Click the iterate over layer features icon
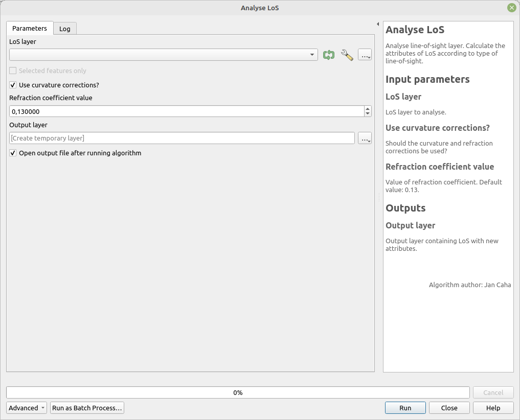 329,55
